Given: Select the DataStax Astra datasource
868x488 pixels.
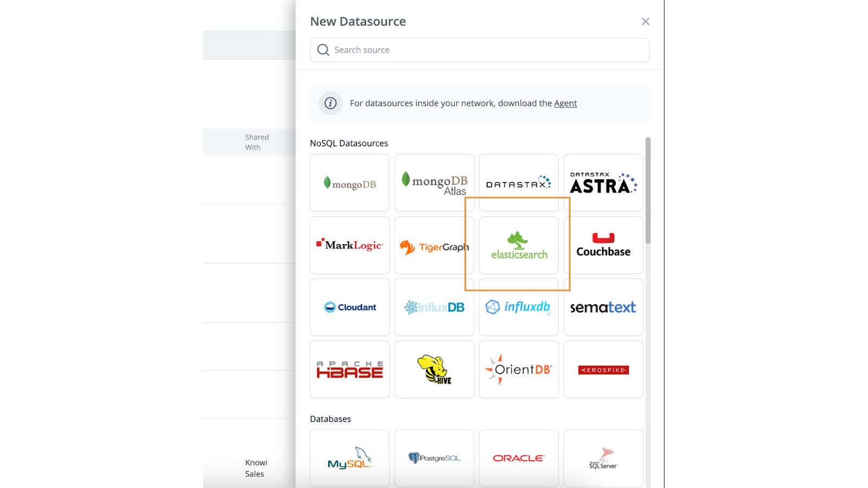Looking at the screenshot, I should [x=603, y=183].
